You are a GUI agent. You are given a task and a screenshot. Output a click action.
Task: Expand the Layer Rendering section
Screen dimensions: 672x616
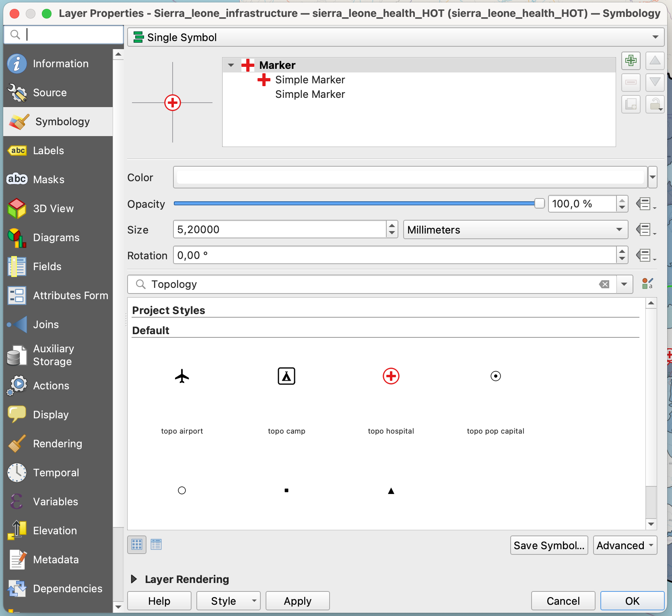point(134,579)
